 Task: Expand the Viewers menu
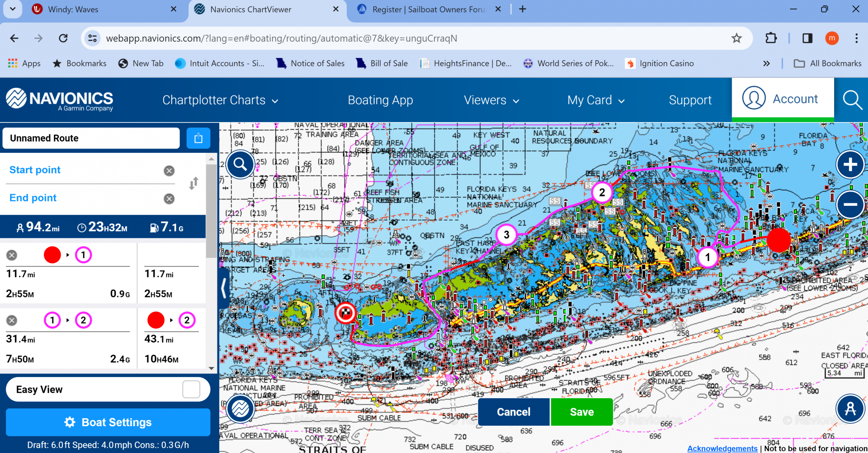[492, 100]
